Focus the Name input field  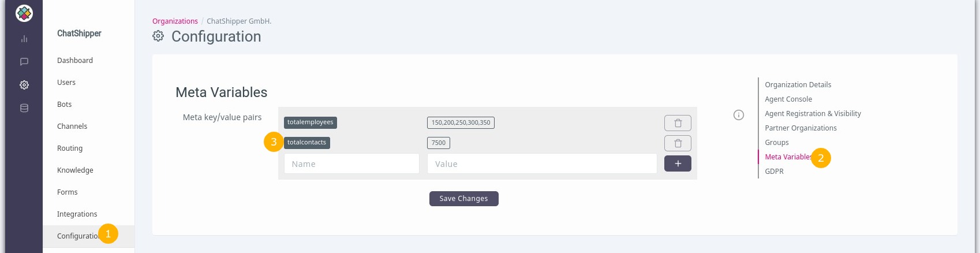(351, 164)
